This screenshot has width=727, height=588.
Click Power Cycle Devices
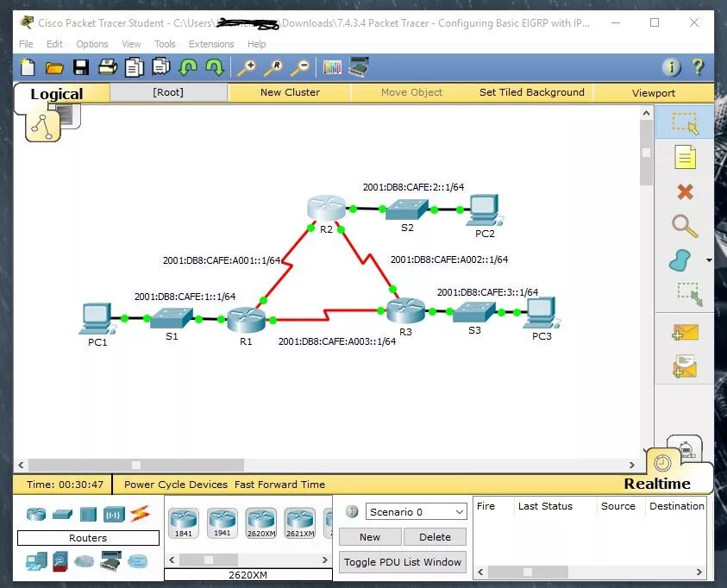tap(176, 485)
